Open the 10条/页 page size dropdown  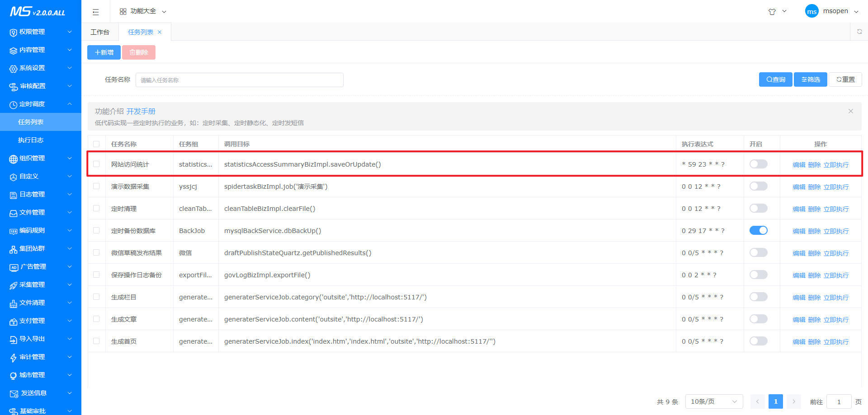[x=713, y=401]
